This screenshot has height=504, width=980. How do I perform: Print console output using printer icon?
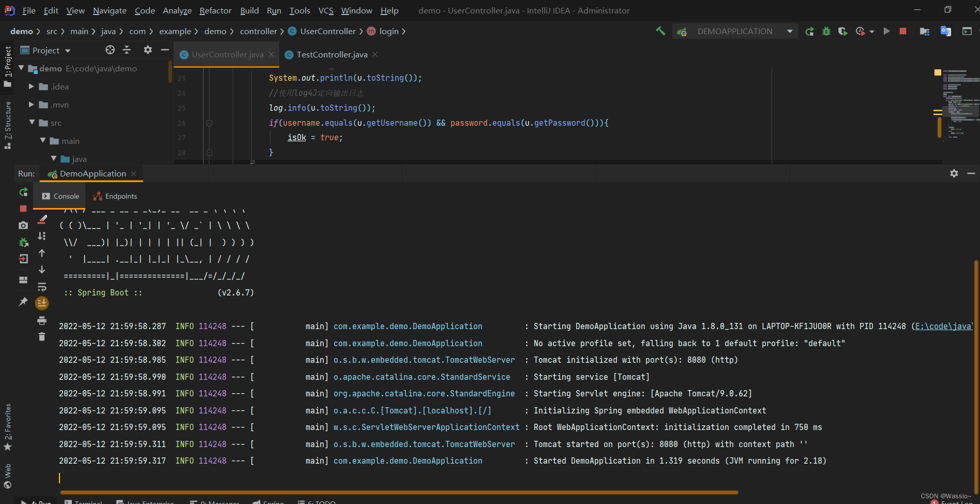pos(42,320)
